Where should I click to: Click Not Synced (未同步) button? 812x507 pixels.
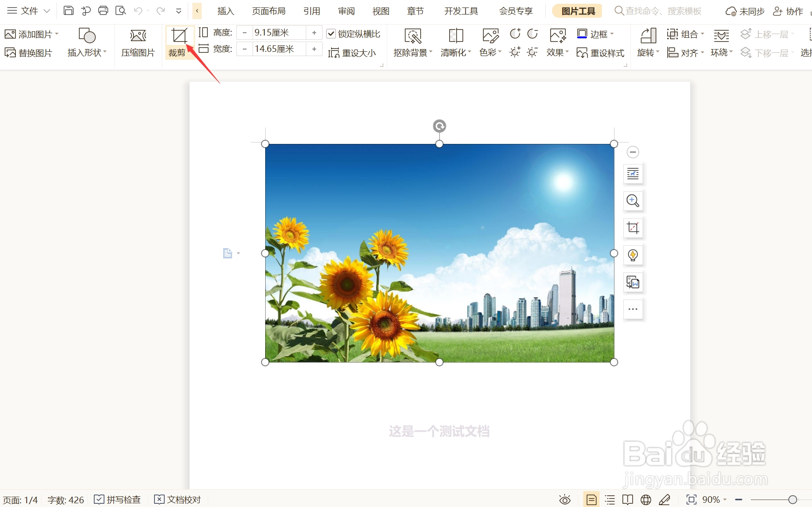(745, 11)
